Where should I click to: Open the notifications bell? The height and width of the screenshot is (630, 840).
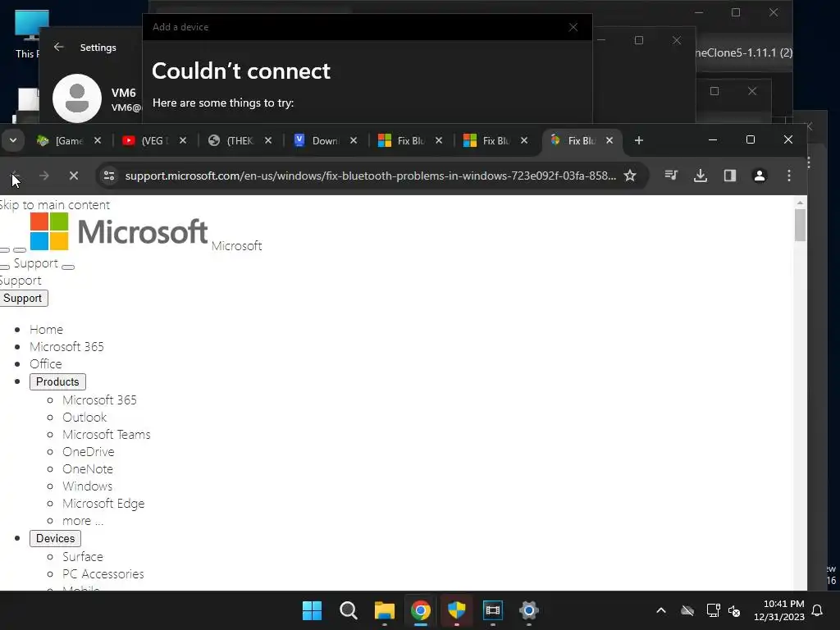coord(818,610)
